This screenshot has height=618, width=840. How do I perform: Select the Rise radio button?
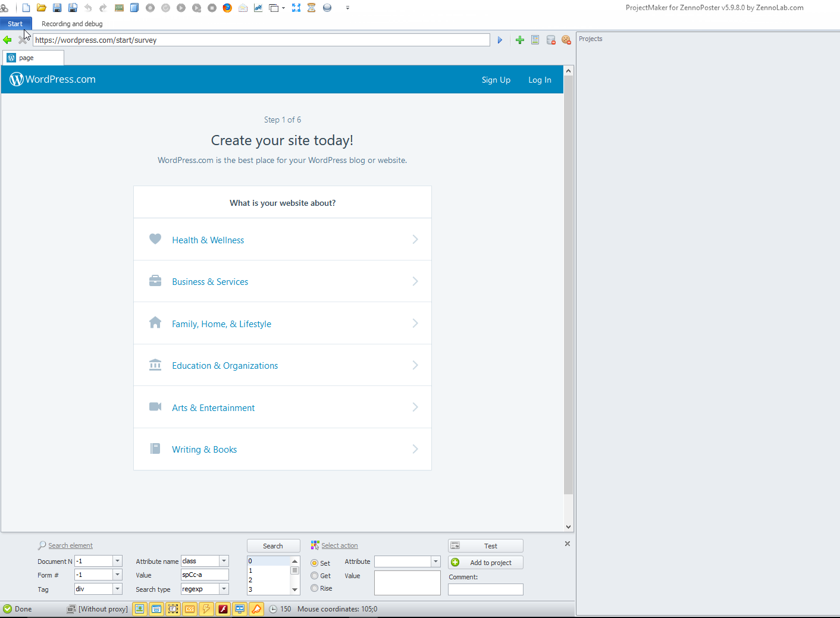315,588
